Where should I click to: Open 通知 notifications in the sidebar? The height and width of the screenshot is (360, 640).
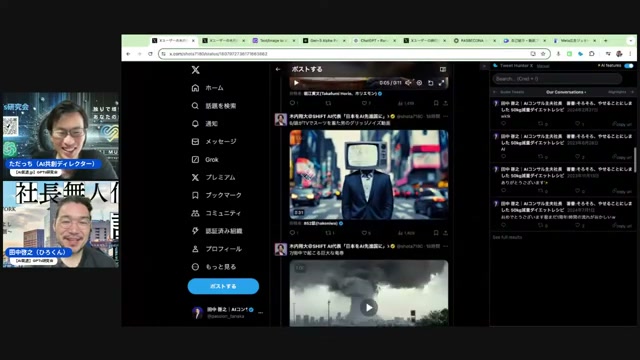[x=204, y=124]
